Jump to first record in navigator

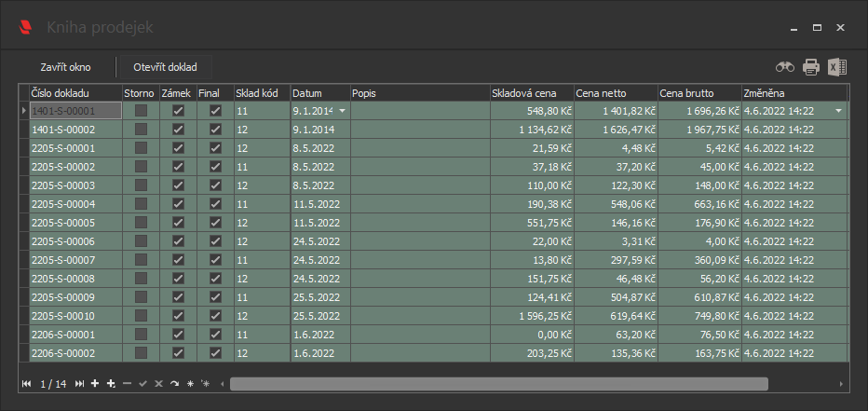point(26,383)
